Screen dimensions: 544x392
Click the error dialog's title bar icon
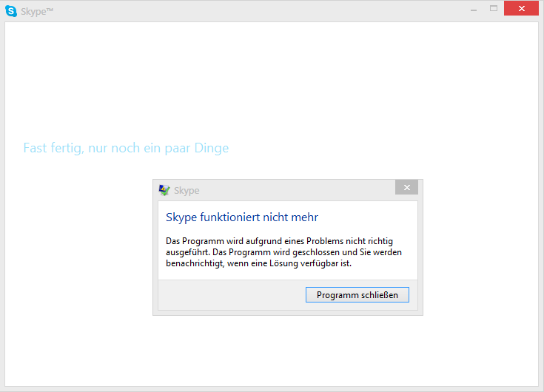click(164, 190)
